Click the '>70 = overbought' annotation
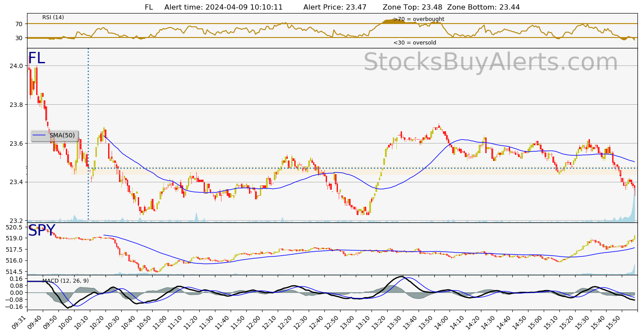This screenshot has height=335, width=644. [x=419, y=19]
